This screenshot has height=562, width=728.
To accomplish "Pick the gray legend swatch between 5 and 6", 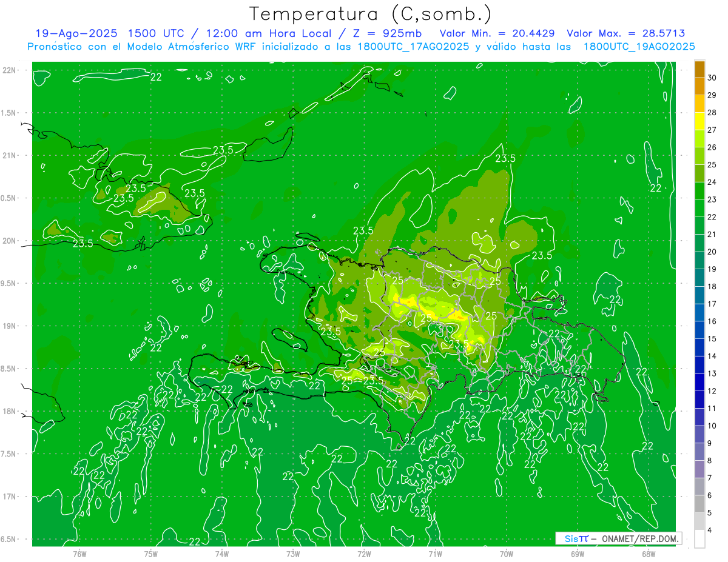I will (x=699, y=504).
